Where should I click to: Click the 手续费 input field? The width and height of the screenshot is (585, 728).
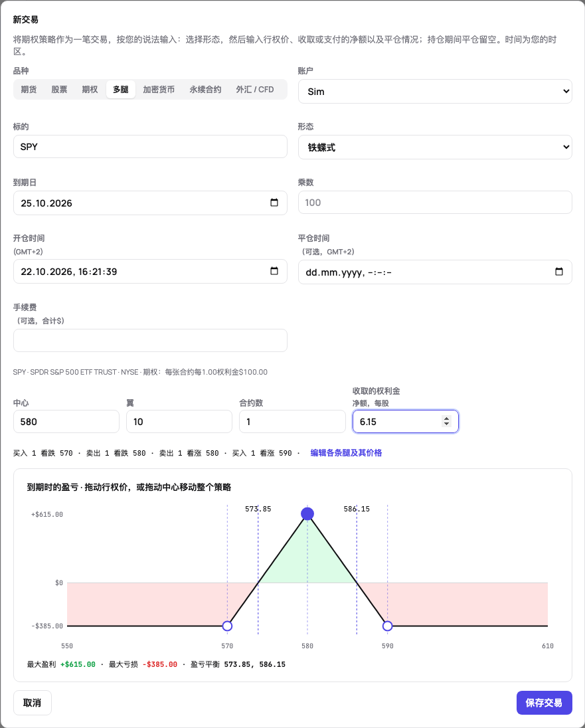pos(150,340)
